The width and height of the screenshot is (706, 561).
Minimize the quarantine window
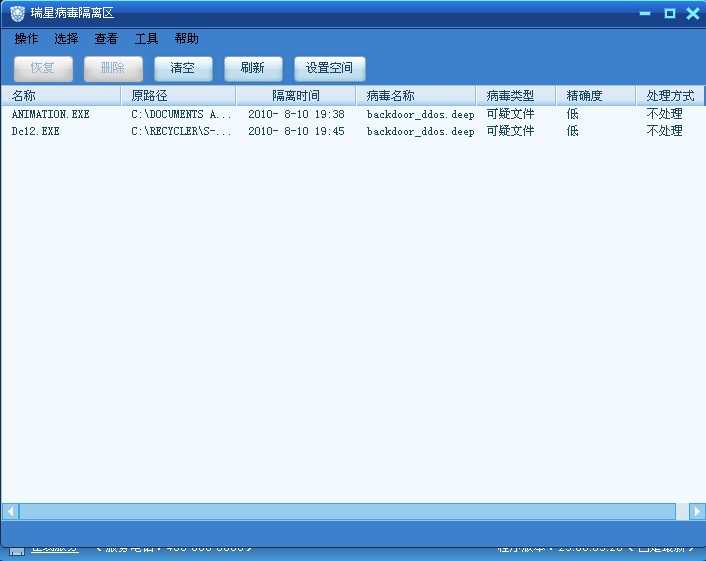tap(645, 14)
